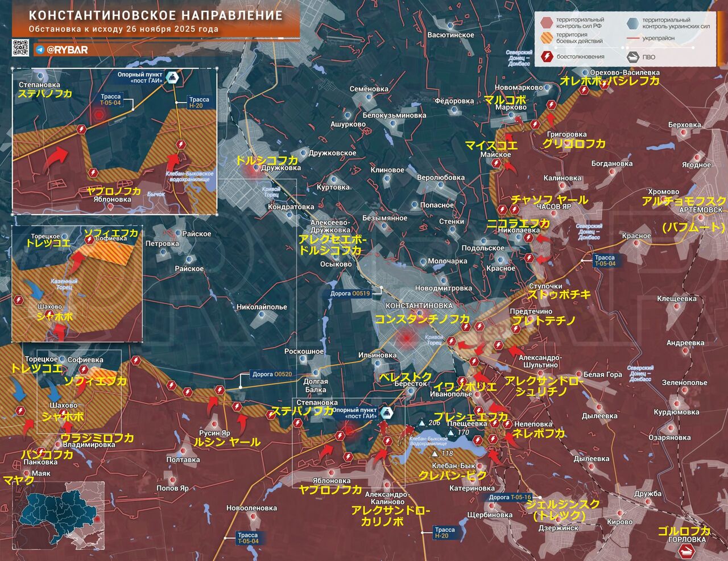
Task: Click the settlement marker below Николайполье
Action: (261, 315)
